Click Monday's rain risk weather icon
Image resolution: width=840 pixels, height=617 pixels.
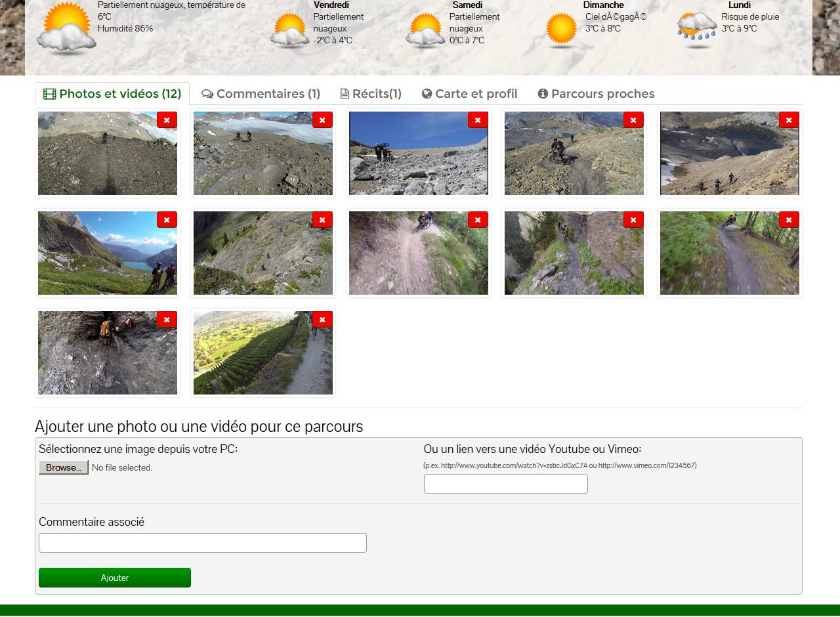tap(697, 30)
